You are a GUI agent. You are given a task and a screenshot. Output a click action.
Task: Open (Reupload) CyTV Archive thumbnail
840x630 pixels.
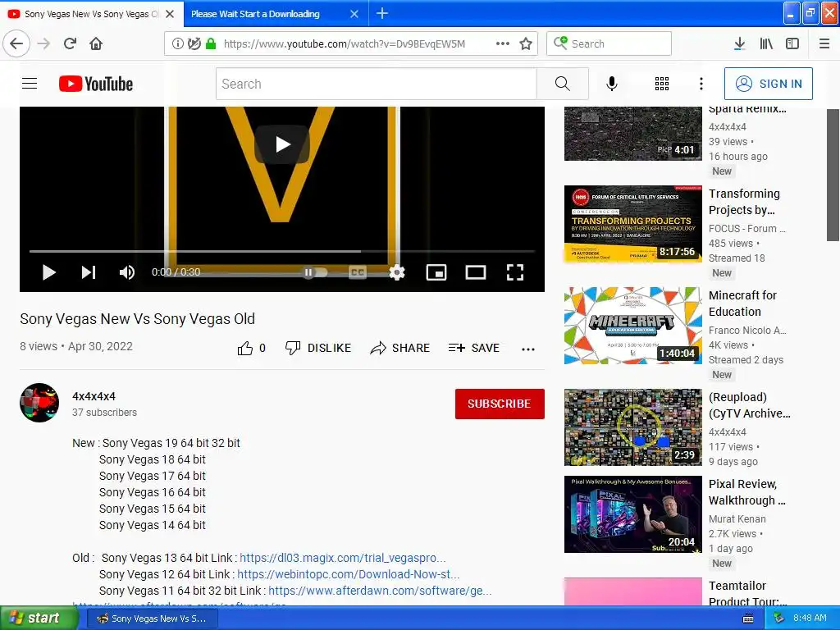coord(632,427)
